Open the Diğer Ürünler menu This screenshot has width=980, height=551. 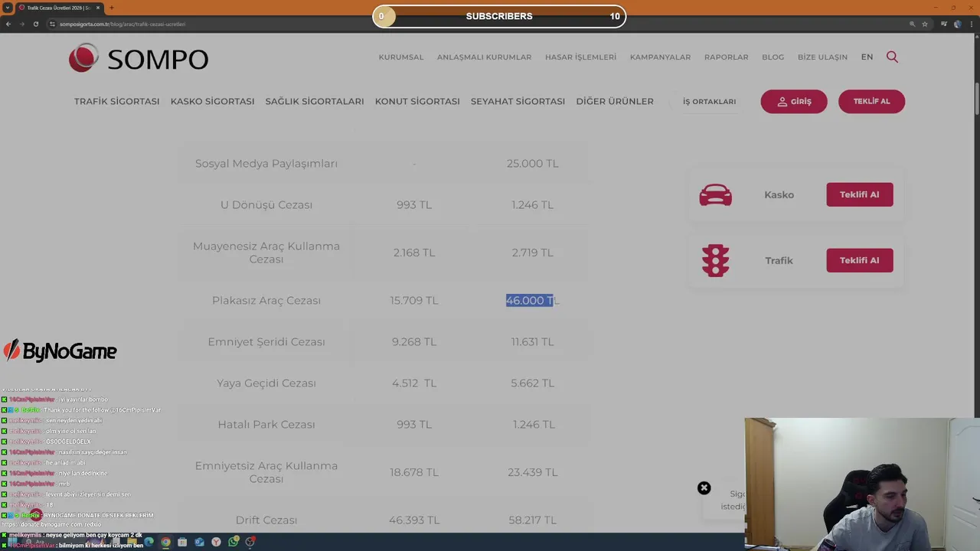pos(615,101)
